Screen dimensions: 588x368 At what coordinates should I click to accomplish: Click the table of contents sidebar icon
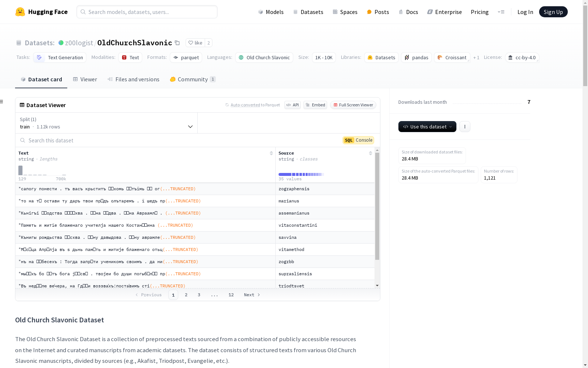(2, 102)
